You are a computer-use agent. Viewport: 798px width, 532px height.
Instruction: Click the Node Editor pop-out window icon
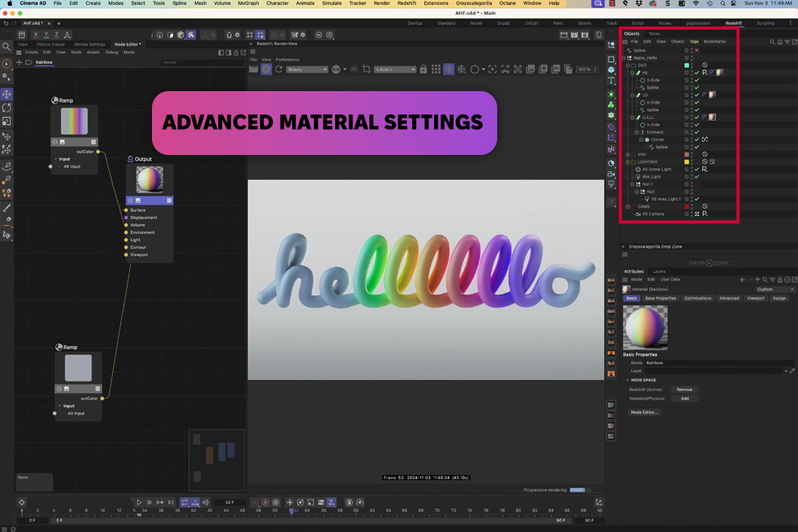(243, 52)
